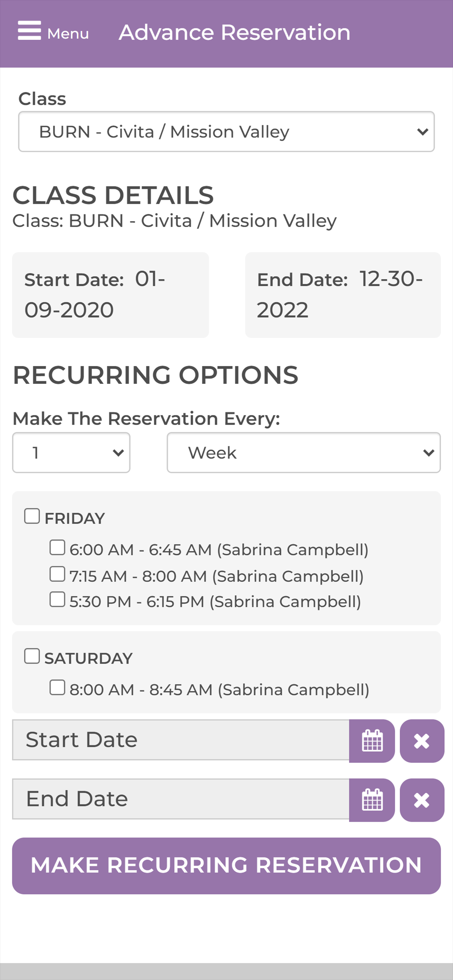Check the SATURDAY checkbox
Image resolution: width=453 pixels, height=980 pixels.
pyautogui.click(x=32, y=656)
